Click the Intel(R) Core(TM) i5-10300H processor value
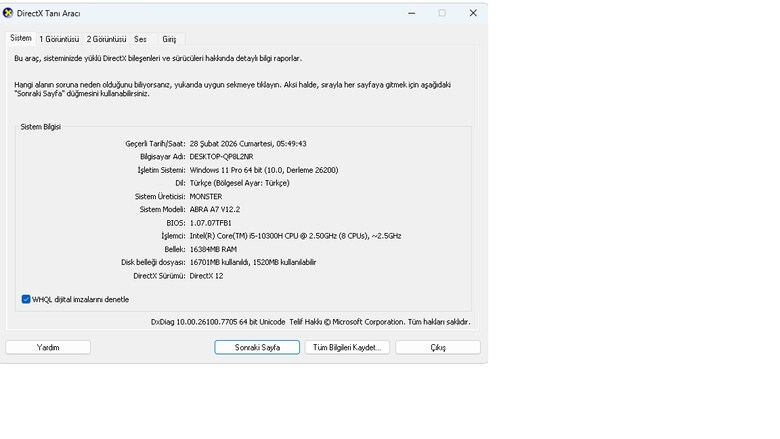Screen dimensions: 780x439 (x=295, y=236)
